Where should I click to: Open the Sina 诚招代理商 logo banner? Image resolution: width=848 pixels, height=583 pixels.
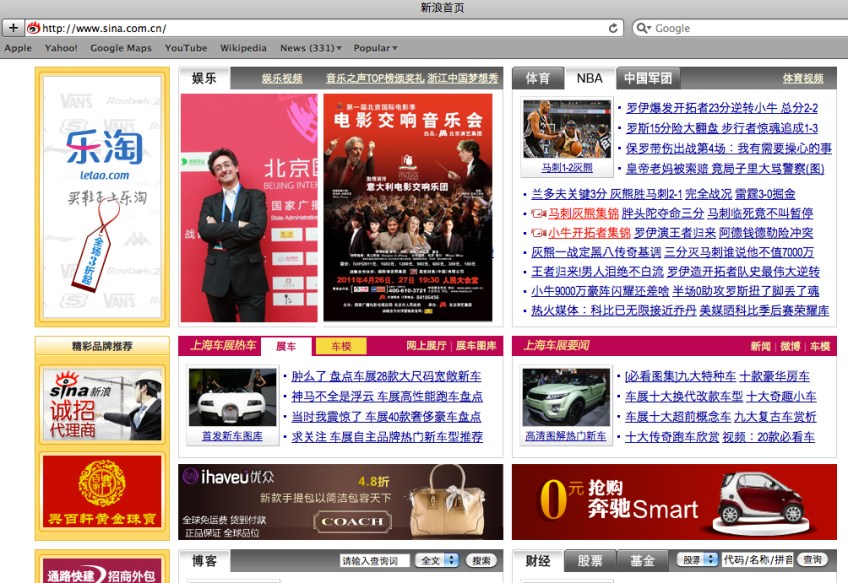click(101, 404)
